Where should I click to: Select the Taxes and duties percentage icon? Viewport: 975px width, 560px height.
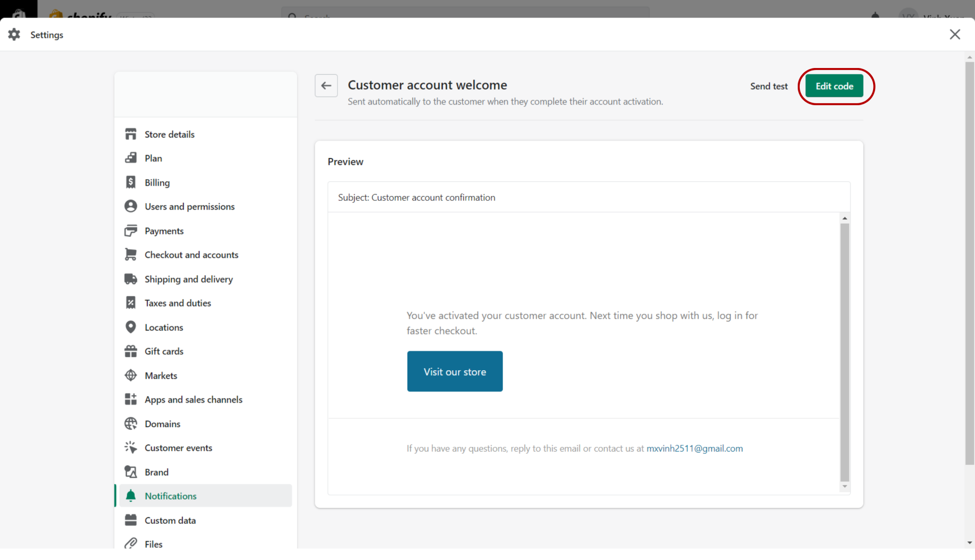(x=130, y=303)
